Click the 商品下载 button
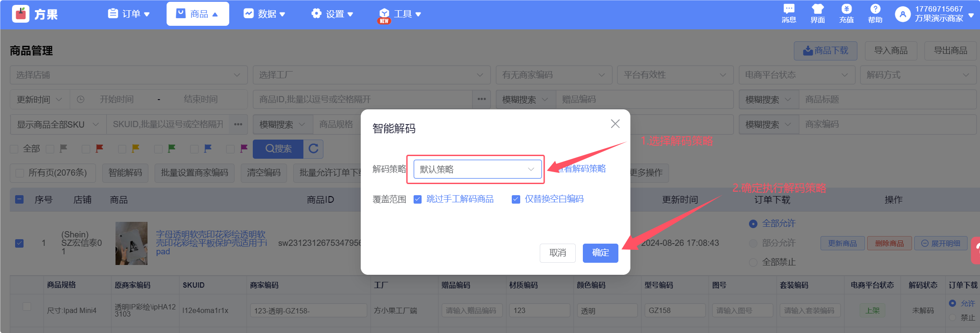Screen dimensions: 980x333 pos(826,51)
